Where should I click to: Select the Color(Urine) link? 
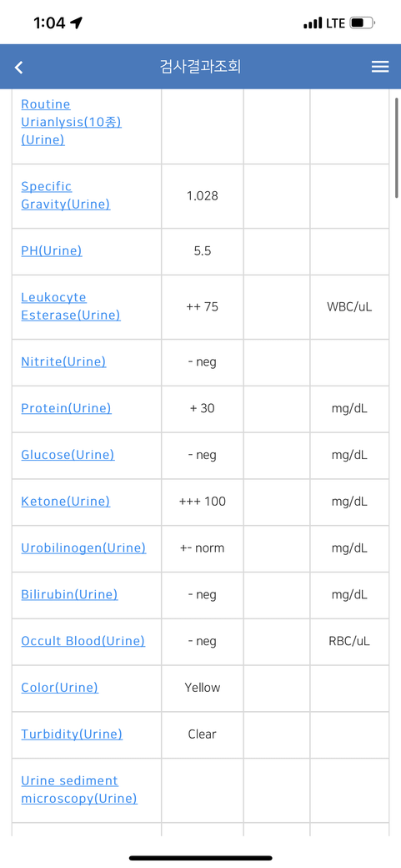coord(60,688)
